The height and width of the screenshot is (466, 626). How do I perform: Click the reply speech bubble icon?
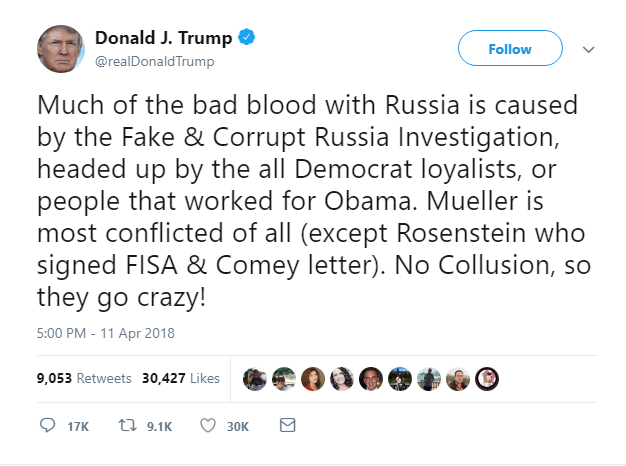48,425
